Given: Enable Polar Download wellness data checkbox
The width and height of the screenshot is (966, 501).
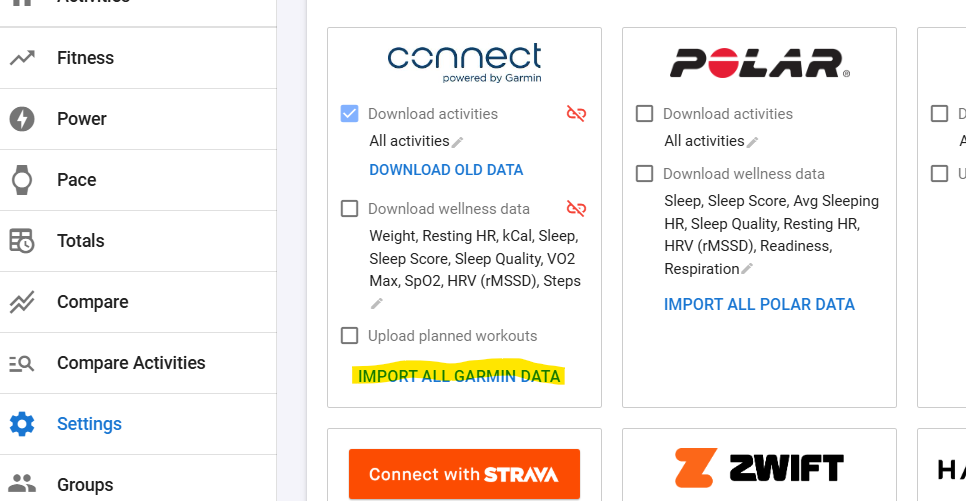Looking at the screenshot, I should point(644,173).
